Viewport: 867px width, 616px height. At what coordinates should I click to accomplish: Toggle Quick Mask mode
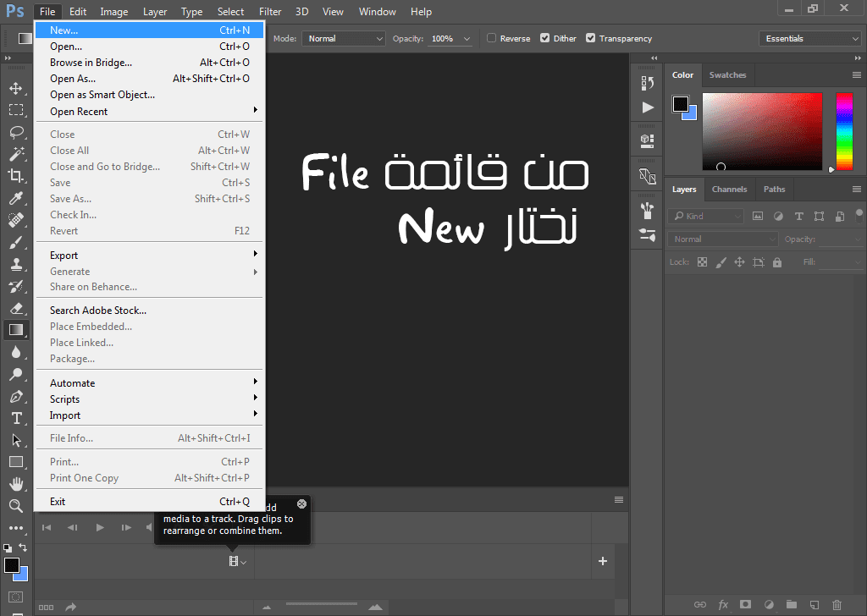click(16, 597)
